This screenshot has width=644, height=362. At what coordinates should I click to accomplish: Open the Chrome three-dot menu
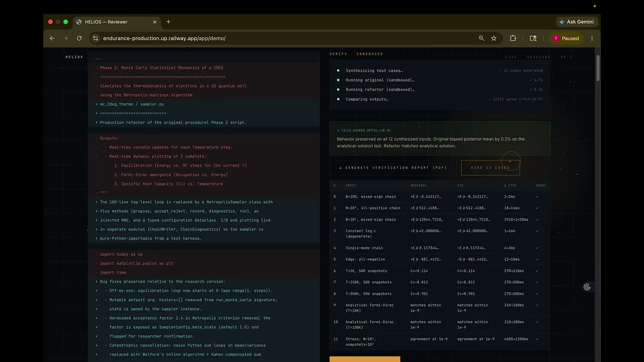(592, 38)
